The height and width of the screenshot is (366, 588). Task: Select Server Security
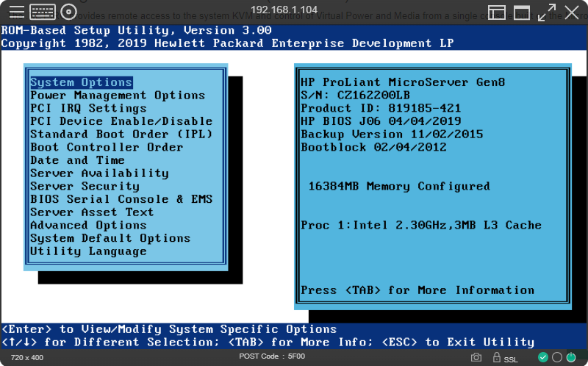[x=85, y=187]
